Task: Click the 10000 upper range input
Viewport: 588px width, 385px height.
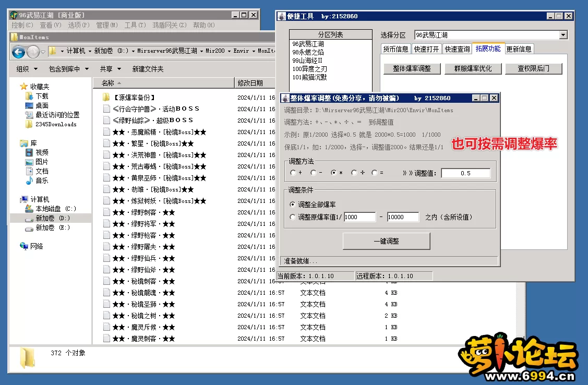Action: [x=403, y=216]
